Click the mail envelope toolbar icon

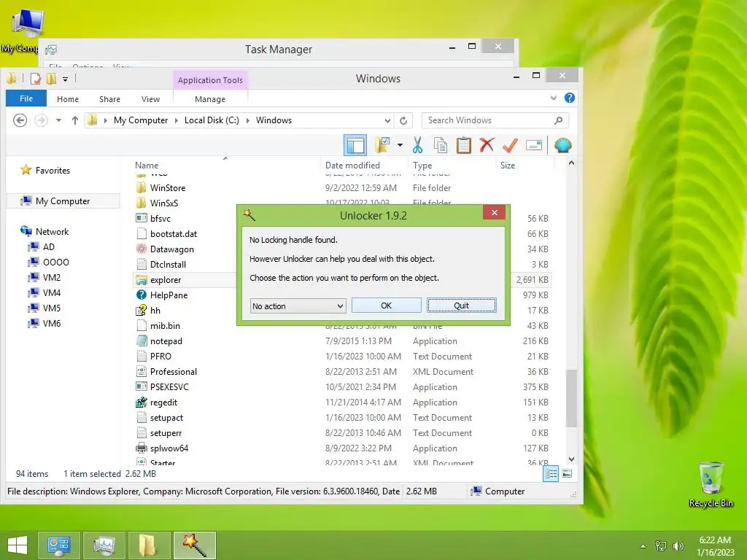tap(533, 145)
